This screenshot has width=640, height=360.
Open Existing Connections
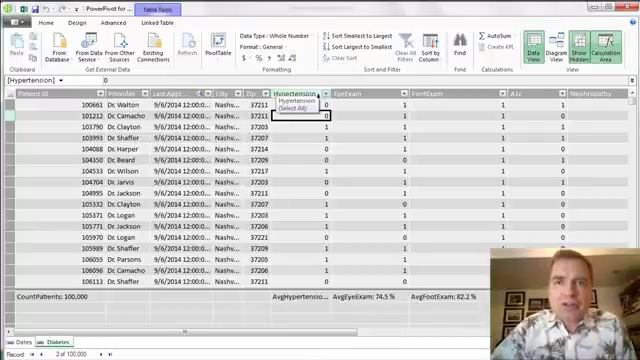(153, 48)
